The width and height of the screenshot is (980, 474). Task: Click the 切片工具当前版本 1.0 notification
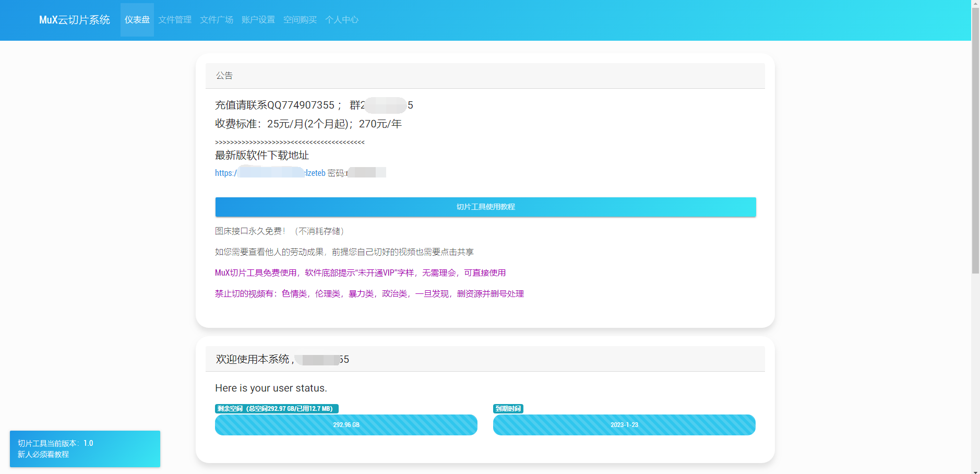(x=85, y=449)
